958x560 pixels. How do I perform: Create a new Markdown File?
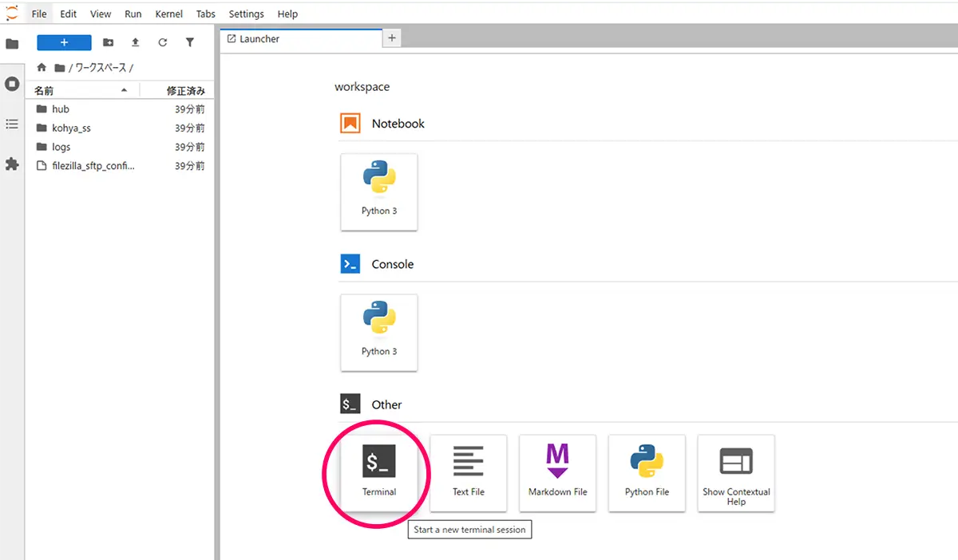558,473
